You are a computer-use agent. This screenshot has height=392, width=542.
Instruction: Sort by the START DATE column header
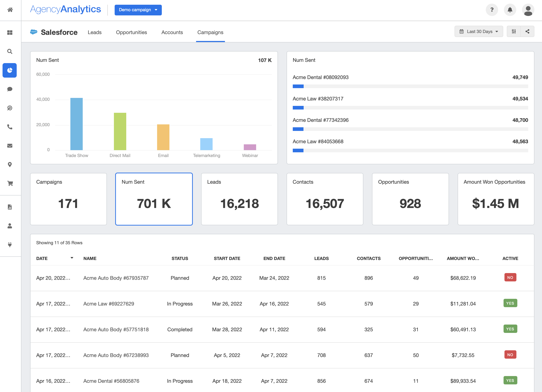coord(227,259)
